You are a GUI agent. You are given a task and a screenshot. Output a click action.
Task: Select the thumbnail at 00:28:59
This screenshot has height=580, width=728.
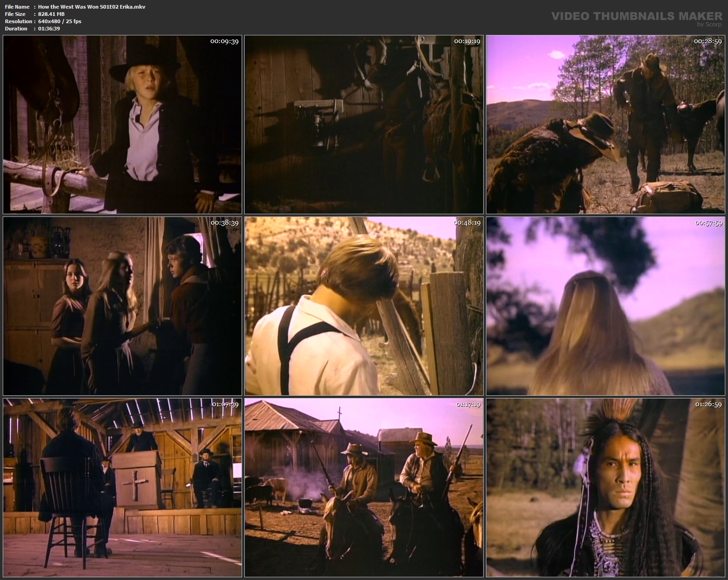[x=605, y=124]
